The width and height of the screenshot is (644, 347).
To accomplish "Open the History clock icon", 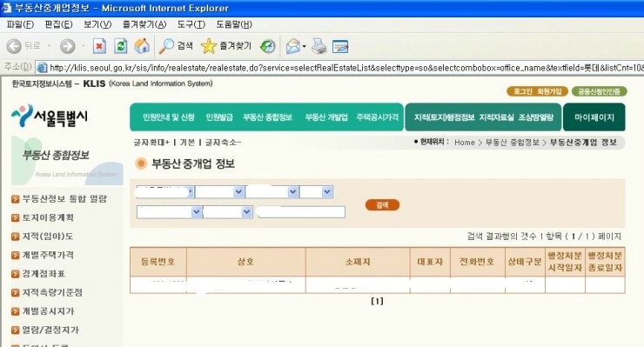I will [268, 46].
